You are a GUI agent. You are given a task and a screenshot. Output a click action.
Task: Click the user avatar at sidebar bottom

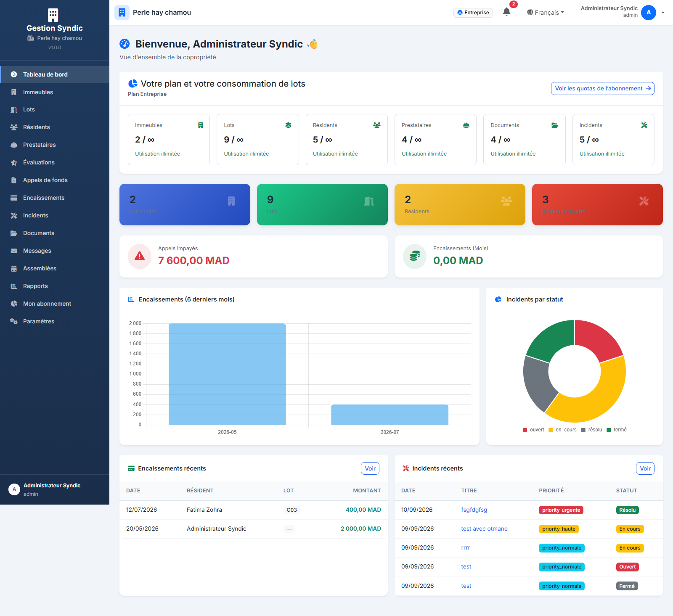tap(14, 489)
